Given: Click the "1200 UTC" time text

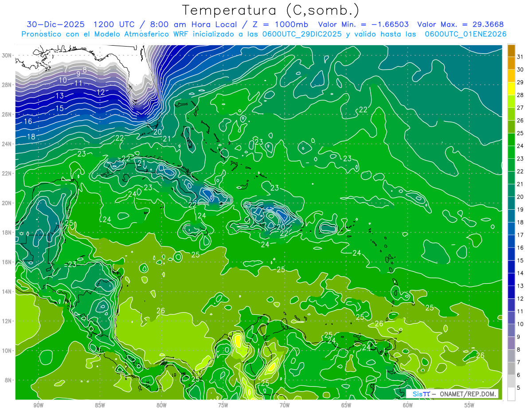Looking at the screenshot, I should (113, 24).
